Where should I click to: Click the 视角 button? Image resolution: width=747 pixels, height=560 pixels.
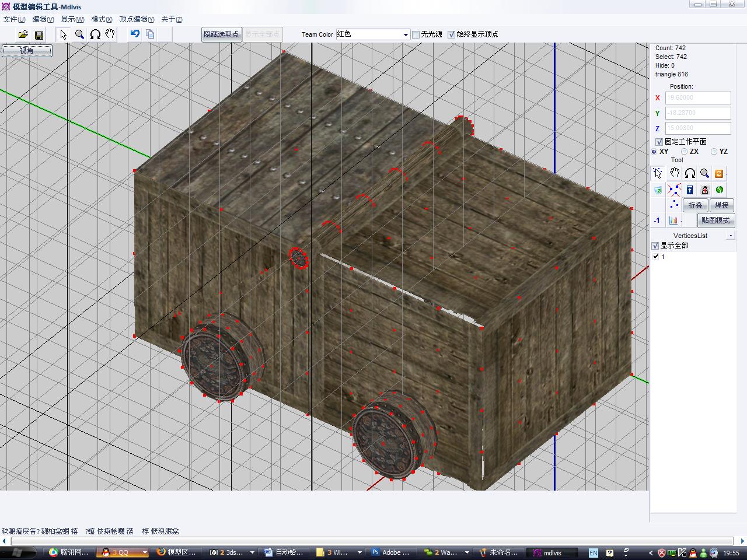pyautogui.click(x=27, y=51)
